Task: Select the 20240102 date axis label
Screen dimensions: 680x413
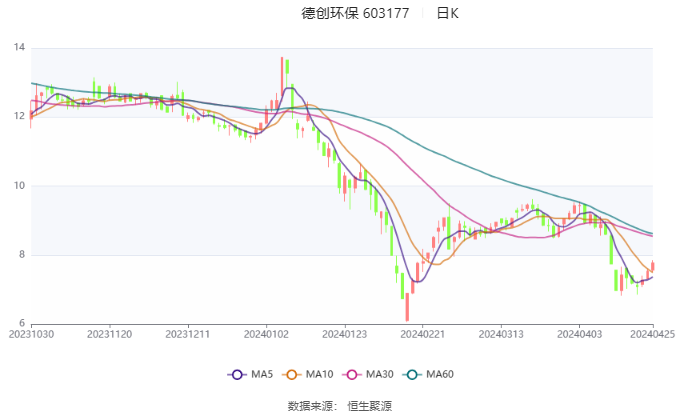Action: click(x=265, y=335)
